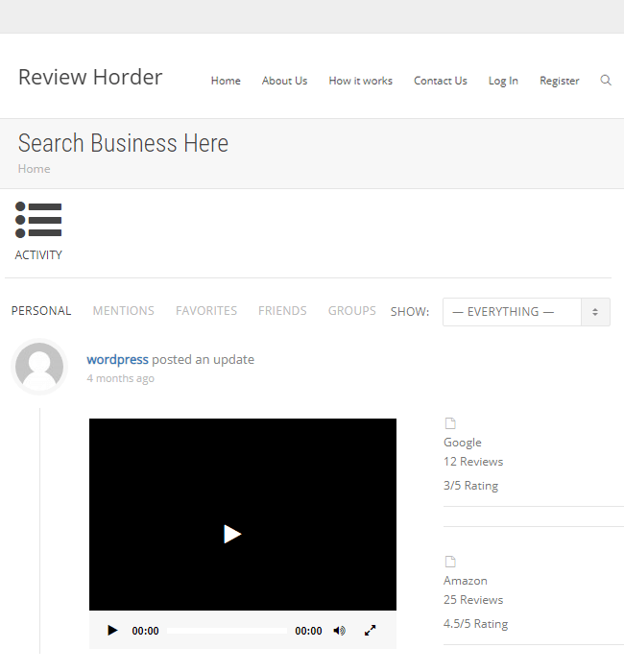Switch to the Mentions tab
Screen dimensions: 624x672
point(124,311)
